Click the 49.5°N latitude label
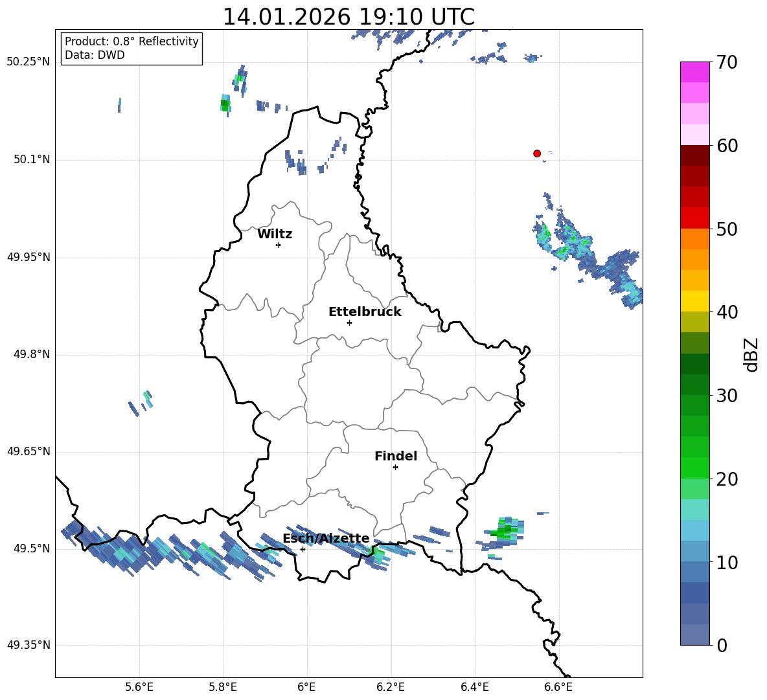 (32, 548)
